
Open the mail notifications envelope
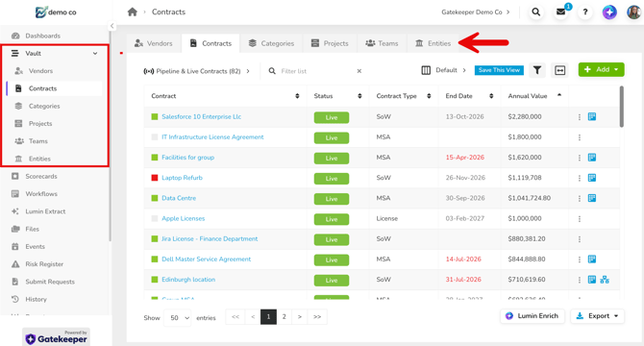tap(560, 12)
